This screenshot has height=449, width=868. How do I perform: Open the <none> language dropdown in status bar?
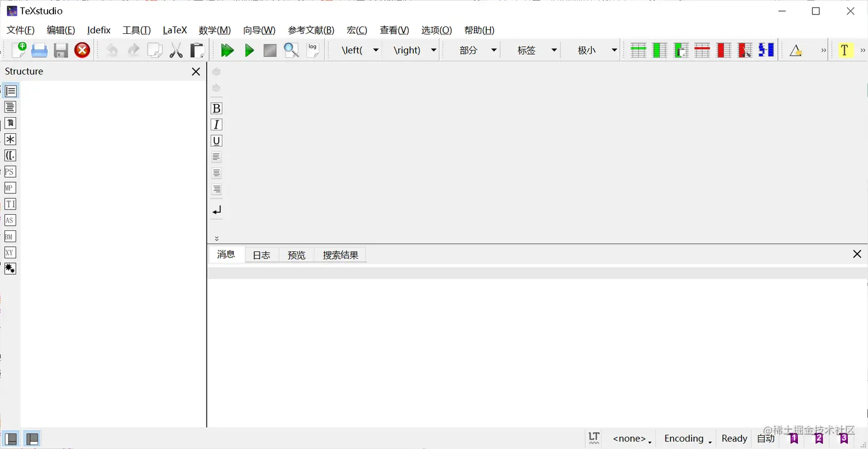(x=632, y=439)
